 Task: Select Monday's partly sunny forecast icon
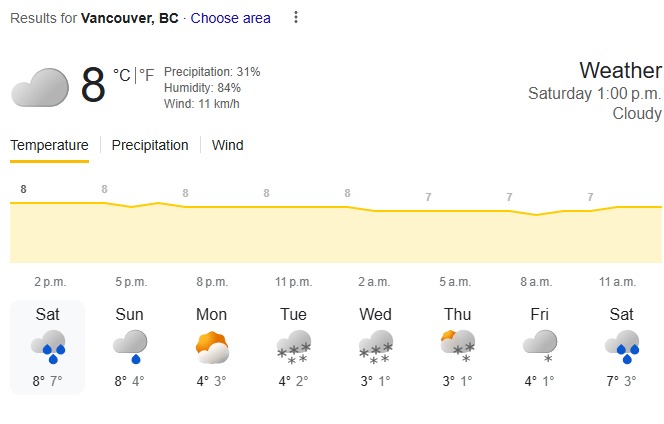coord(211,346)
